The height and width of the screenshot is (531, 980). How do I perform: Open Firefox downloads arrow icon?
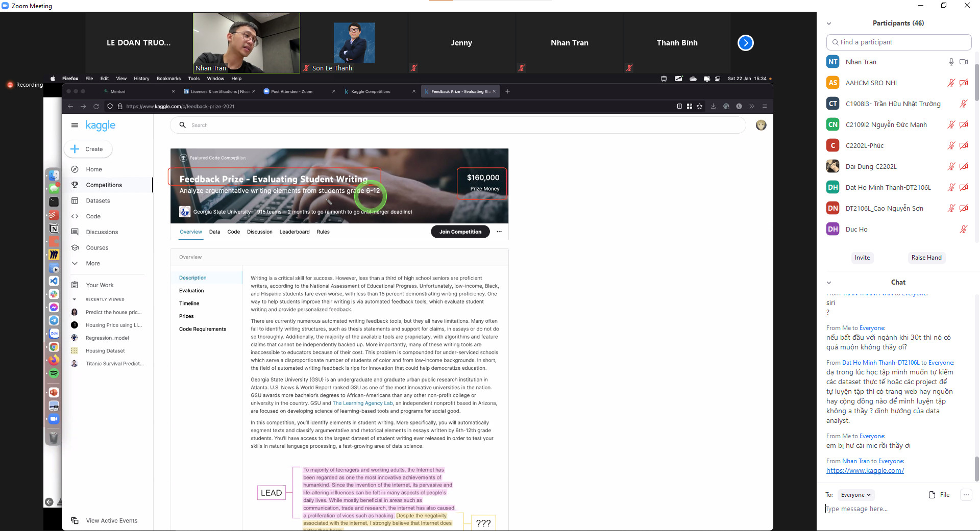coord(713,106)
